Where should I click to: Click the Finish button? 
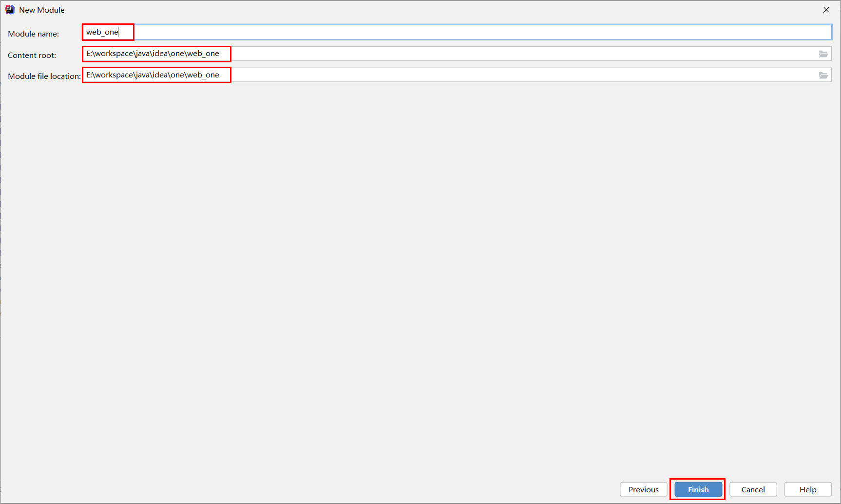[698, 489]
